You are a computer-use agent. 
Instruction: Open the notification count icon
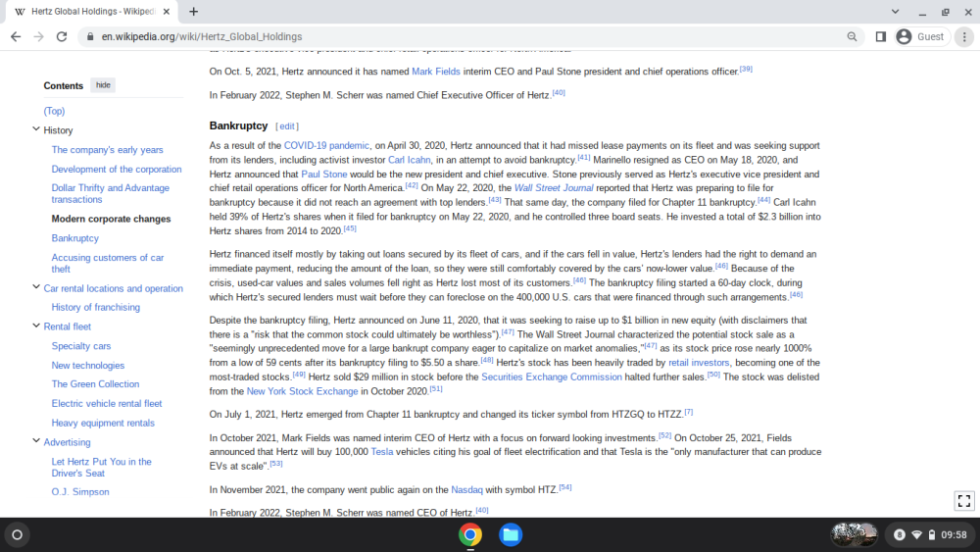pyautogui.click(x=900, y=534)
